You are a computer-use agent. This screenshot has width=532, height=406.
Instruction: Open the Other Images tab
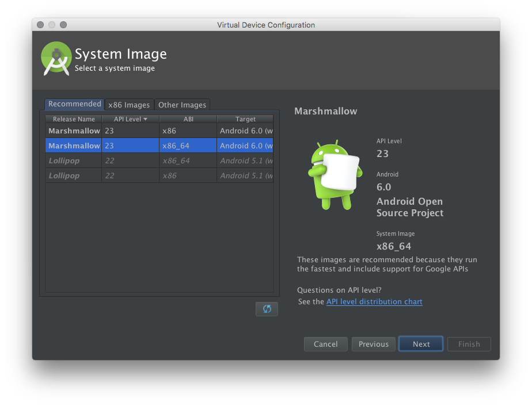pyautogui.click(x=182, y=105)
